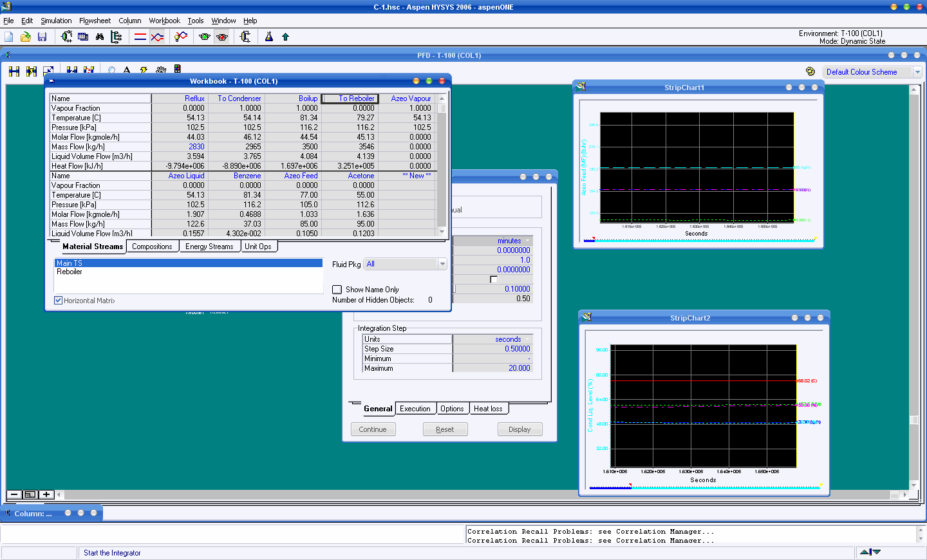Select 'Main TS' in the Workbook flowsheet list

(188, 263)
